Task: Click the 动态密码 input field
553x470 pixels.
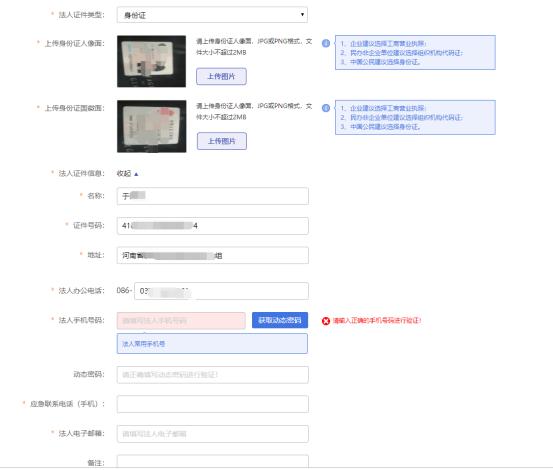Action: [x=213, y=375]
